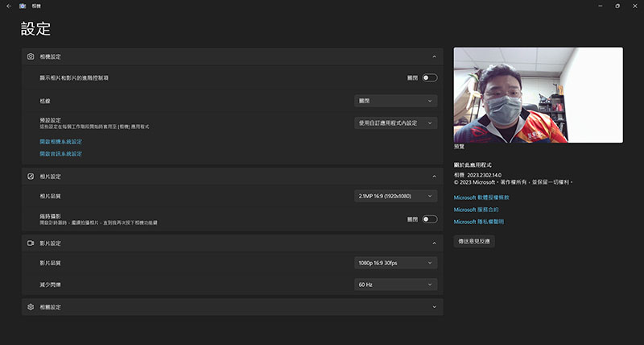Image resolution: width=644 pixels, height=345 pixels.
Task: Collapse the 相機設定 section chevron
Action: pyautogui.click(x=434, y=56)
